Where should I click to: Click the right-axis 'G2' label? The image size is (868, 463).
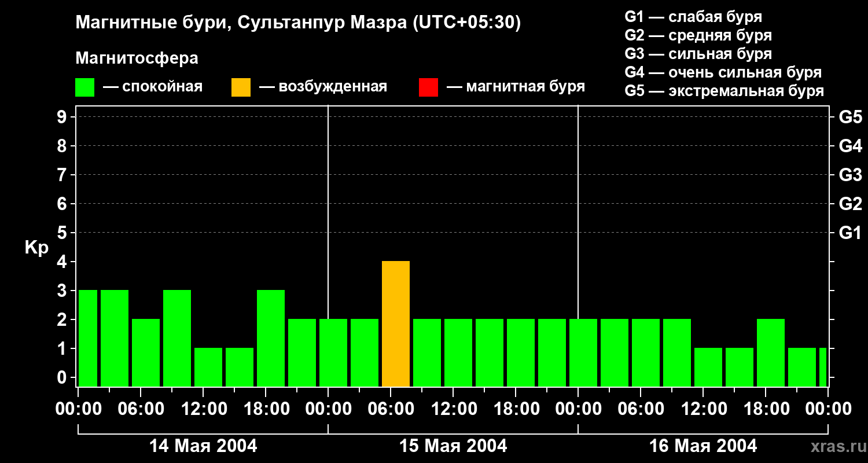pos(850,204)
